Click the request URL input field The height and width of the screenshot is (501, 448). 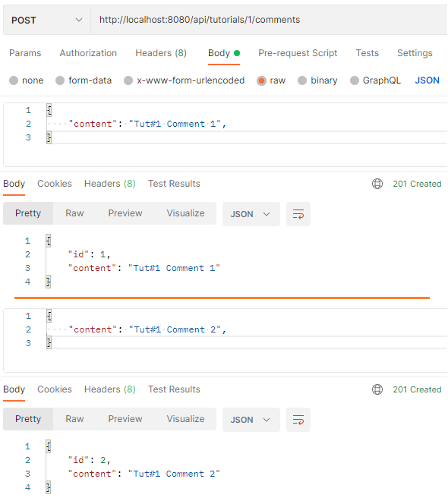coord(269,20)
